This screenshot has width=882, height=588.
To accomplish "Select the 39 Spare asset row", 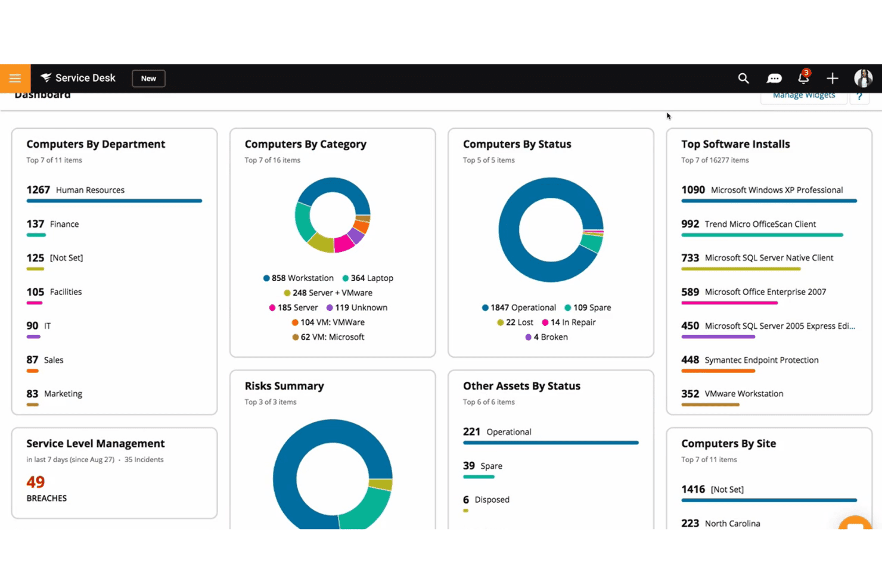I will 551,470.
